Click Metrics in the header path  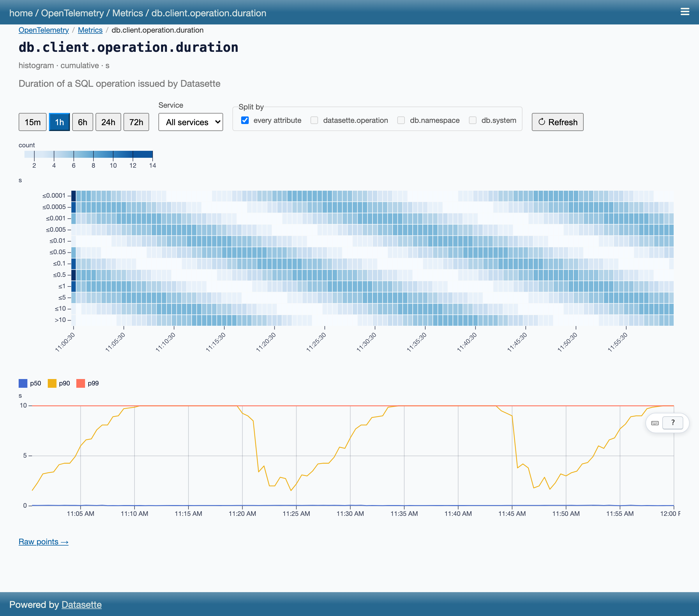(128, 13)
